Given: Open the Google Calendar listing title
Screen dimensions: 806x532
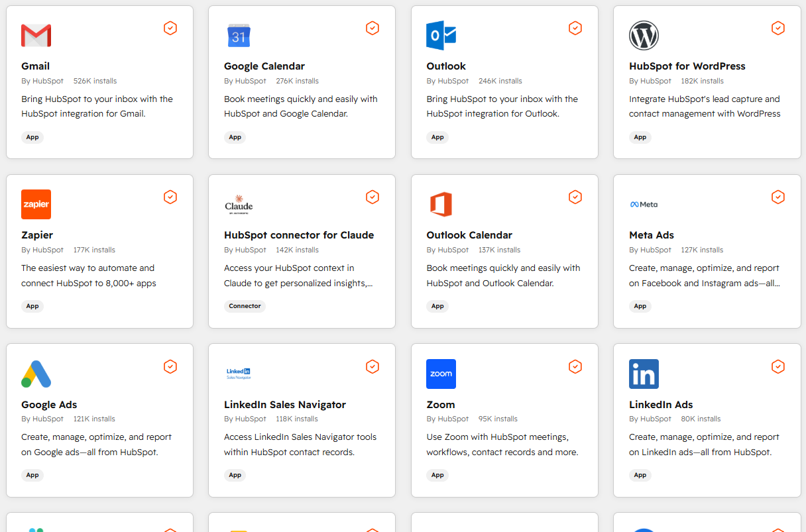Looking at the screenshot, I should tap(264, 66).
